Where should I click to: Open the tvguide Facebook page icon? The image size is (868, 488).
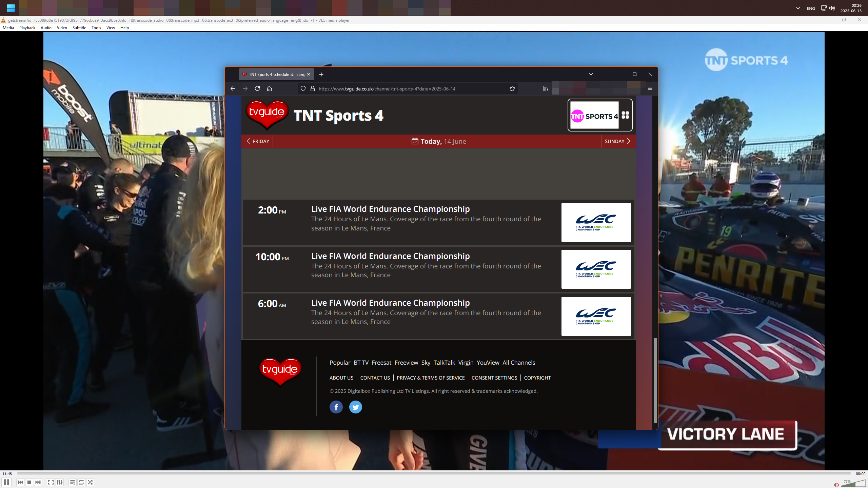(x=336, y=407)
